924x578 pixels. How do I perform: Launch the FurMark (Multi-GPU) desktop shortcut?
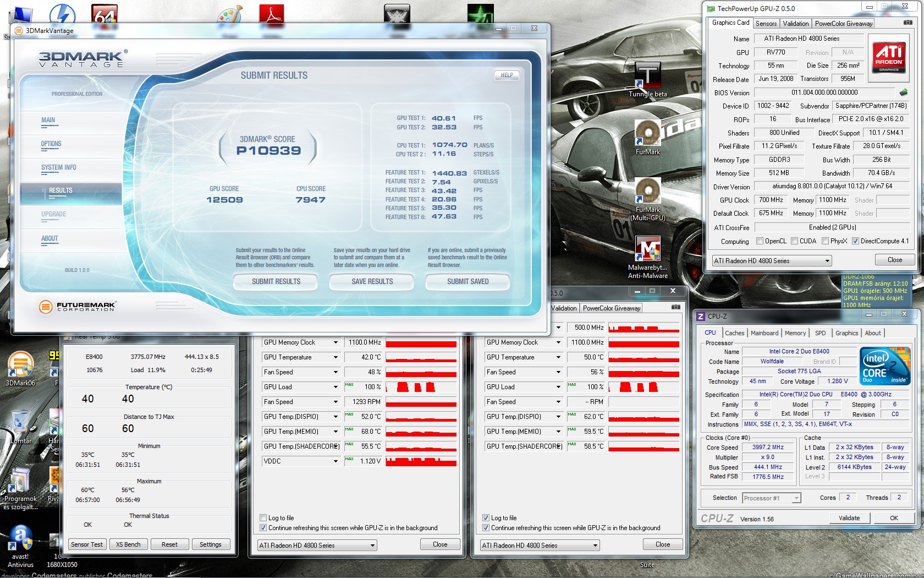coord(648,199)
